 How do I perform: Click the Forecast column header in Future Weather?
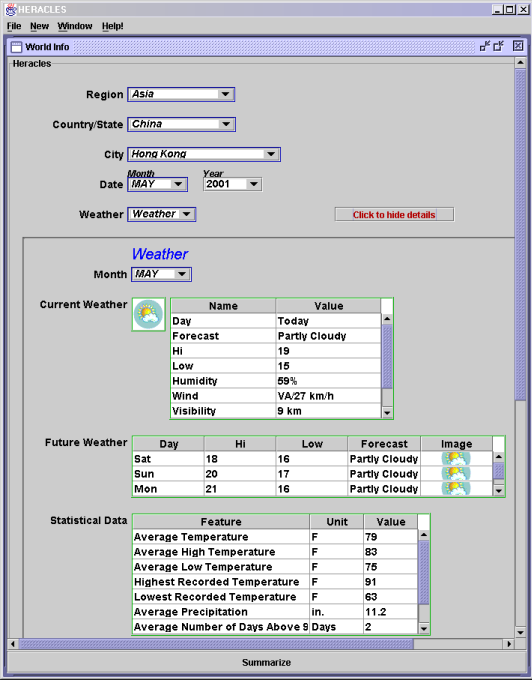pyautogui.click(x=384, y=444)
